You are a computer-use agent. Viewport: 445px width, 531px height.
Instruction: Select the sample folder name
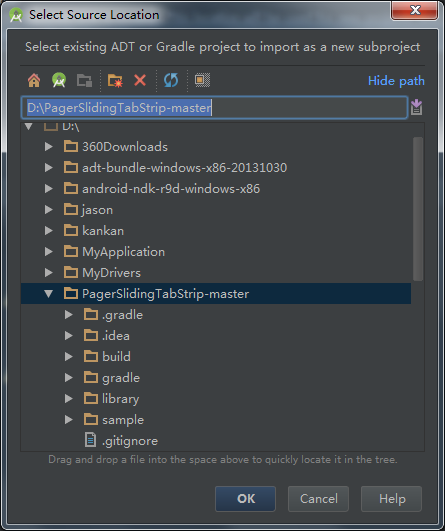click(x=123, y=420)
